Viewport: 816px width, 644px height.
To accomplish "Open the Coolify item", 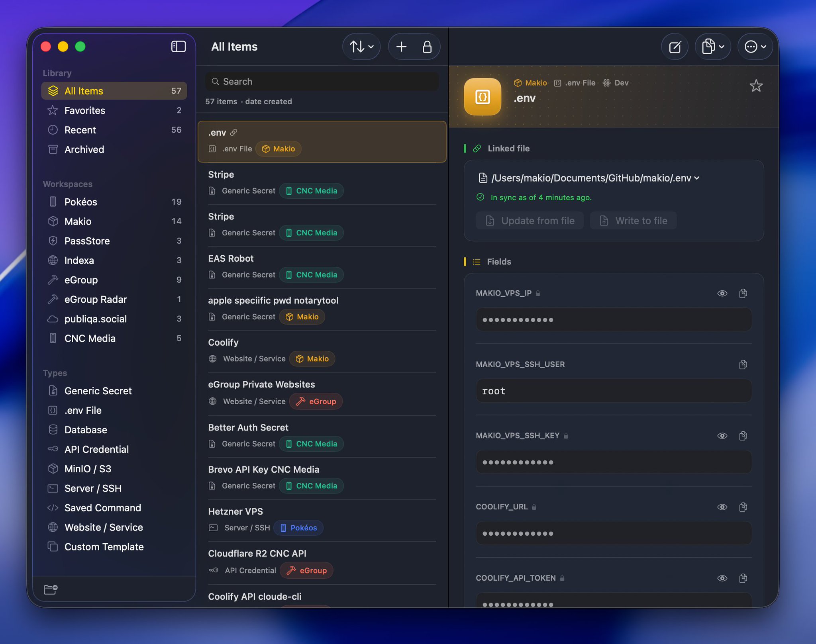I will (x=322, y=351).
